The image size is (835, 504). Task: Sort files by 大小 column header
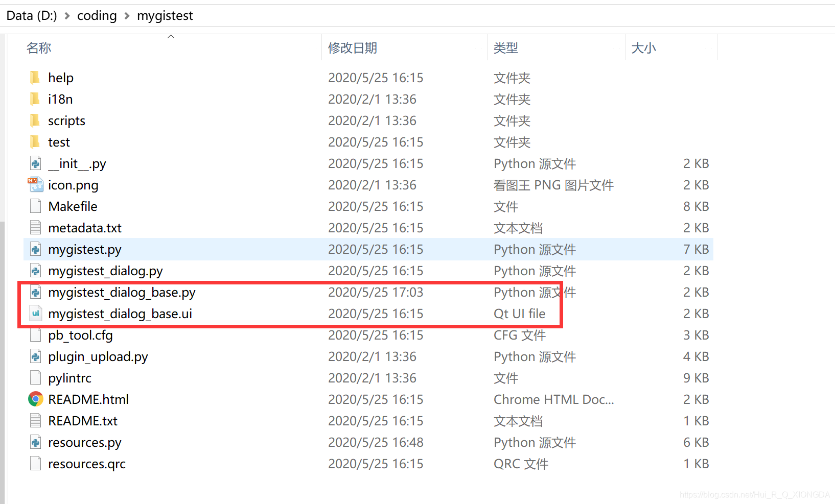643,48
